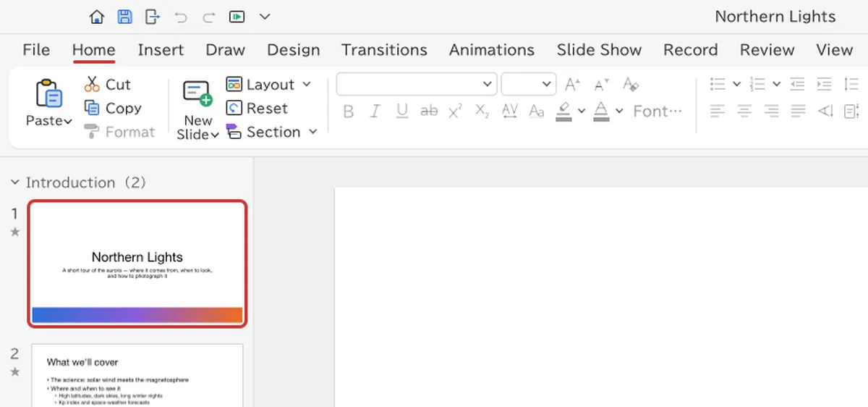Switch to the Record tab

[691, 50]
